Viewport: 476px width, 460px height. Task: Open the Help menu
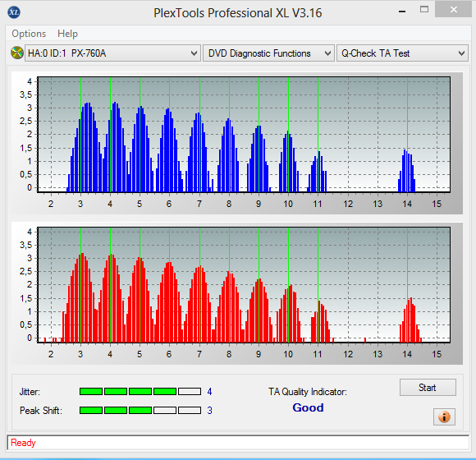[67, 34]
